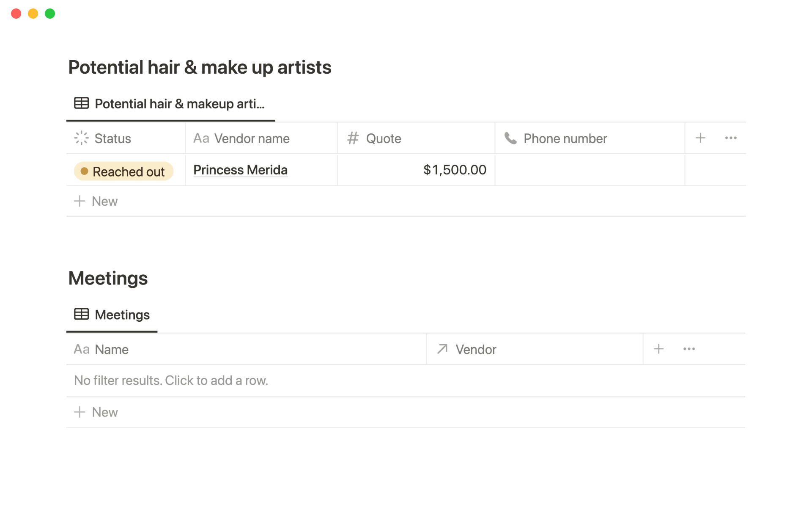The width and height of the screenshot is (812, 508).
Task: Click the plus icon in Meetings table header
Action: [658, 349]
